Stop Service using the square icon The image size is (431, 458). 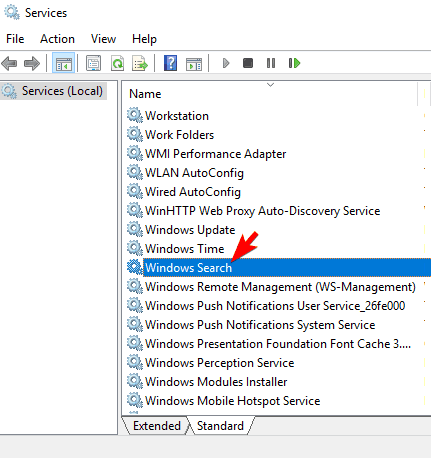[248, 63]
